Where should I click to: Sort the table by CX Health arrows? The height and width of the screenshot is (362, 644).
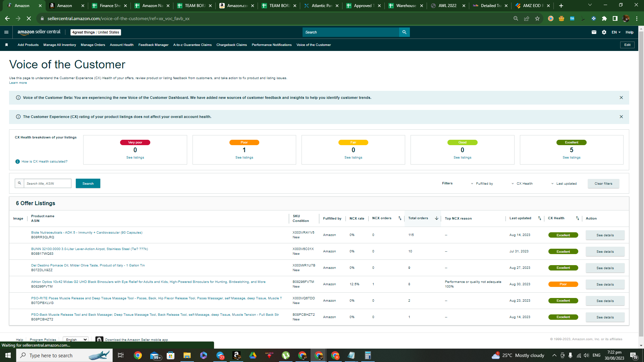pyautogui.click(x=578, y=218)
